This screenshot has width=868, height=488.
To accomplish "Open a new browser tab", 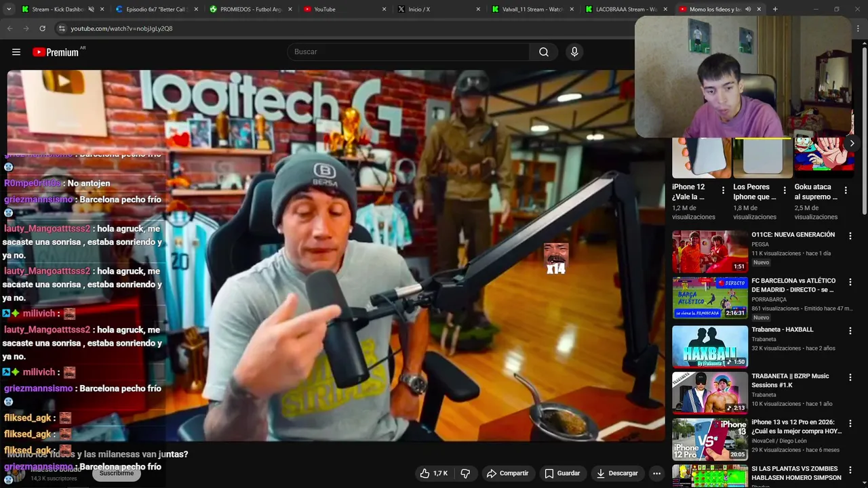I will pos(775,9).
